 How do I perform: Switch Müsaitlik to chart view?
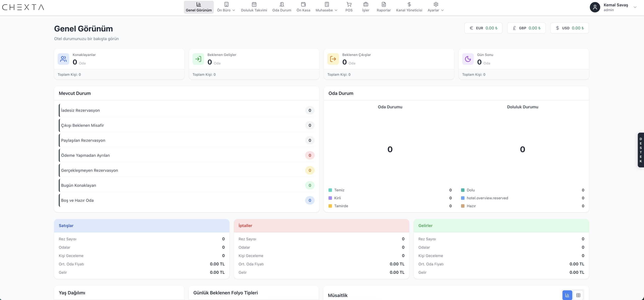click(x=567, y=295)
